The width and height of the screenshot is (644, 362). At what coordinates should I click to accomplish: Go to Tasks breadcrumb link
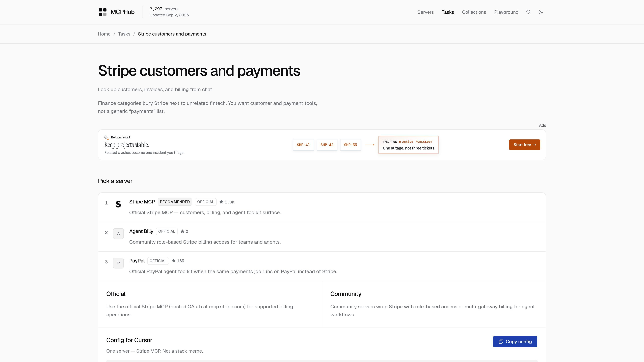click(x=124, y=34)
